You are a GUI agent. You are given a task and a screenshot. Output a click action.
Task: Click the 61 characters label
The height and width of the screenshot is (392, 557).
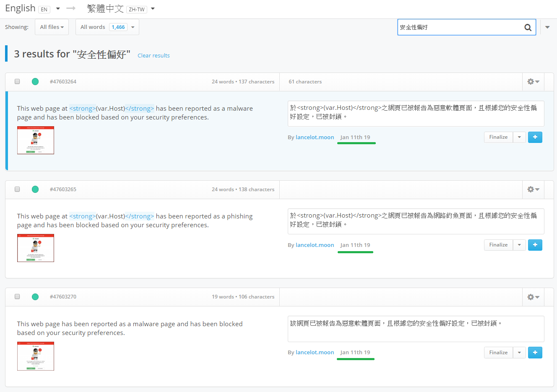305,82
